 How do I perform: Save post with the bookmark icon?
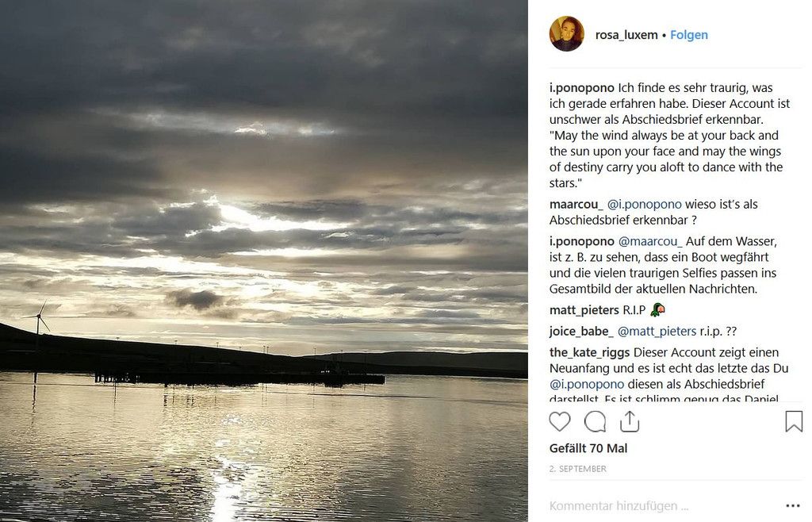click(x=794, y=421)
